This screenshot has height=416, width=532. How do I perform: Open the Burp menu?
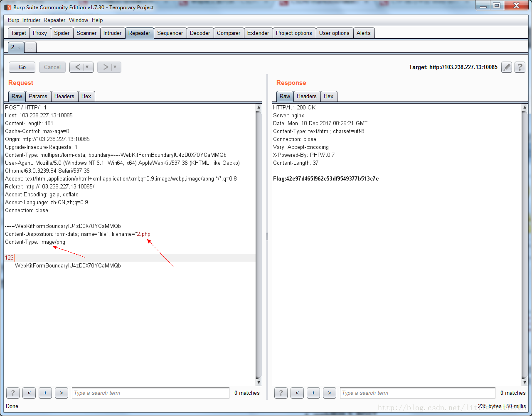13,20
